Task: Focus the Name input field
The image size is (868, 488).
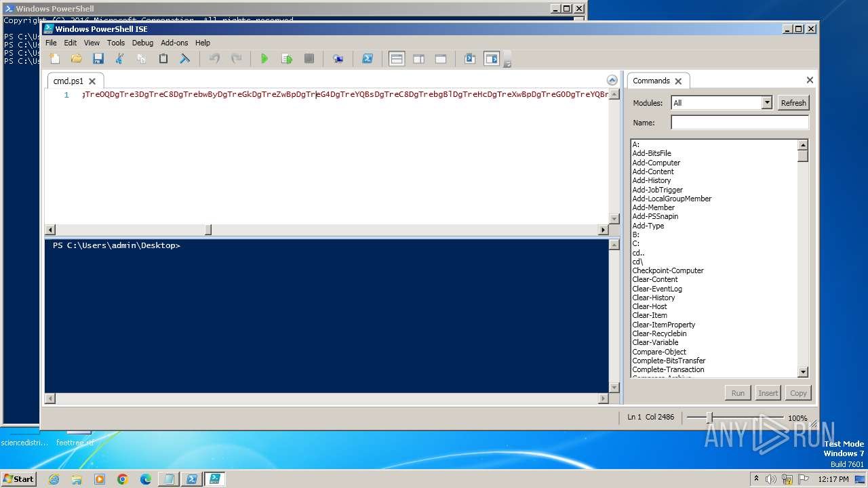Action: pos(740,123)
